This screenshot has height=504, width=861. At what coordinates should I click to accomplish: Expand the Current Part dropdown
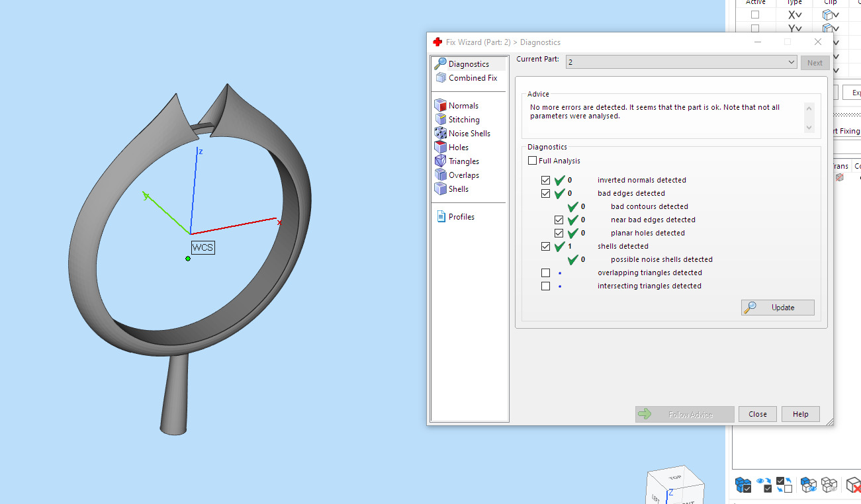pos(792,62)
